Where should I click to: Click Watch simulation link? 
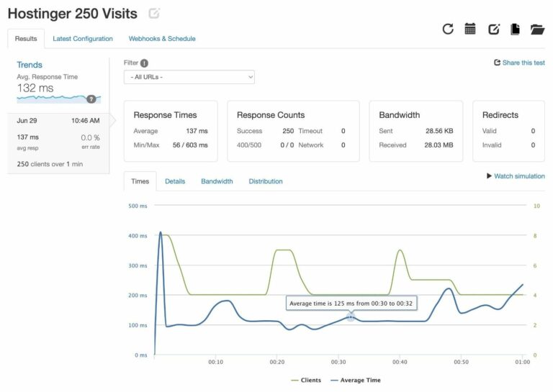(516, 176)
